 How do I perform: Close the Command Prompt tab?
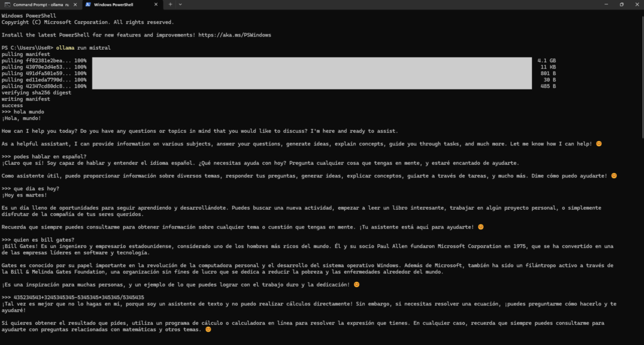(x=75, y=4)
